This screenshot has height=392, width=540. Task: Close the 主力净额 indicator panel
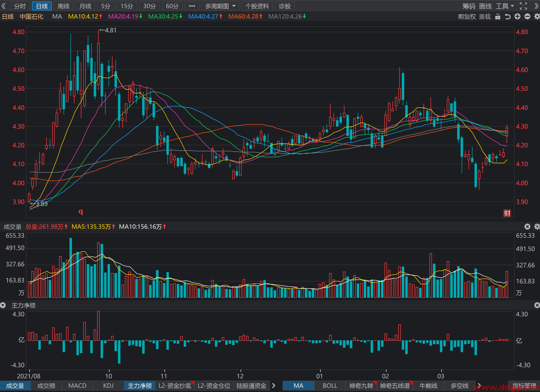coord(537,305)
